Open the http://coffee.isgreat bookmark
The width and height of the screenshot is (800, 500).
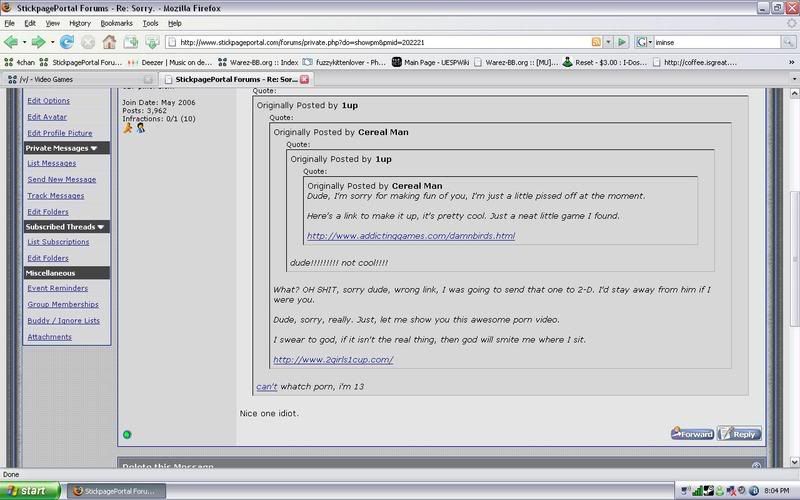pos(695,62)
